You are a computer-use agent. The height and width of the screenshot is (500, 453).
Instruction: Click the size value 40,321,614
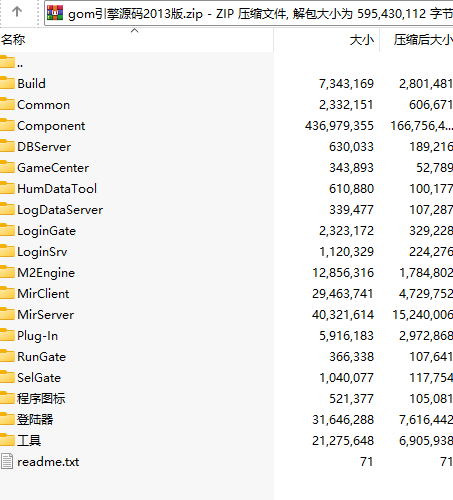coord(343,315)
